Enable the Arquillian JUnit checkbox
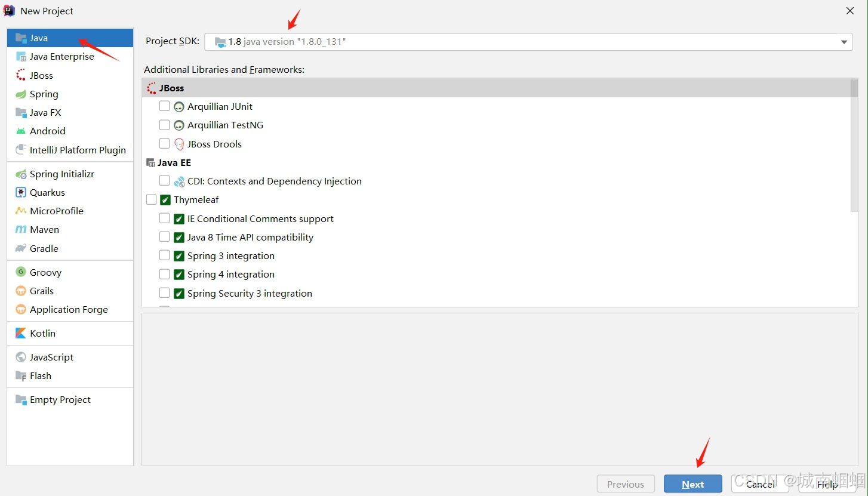Screen dimensions: 868x496 (165, 106)
